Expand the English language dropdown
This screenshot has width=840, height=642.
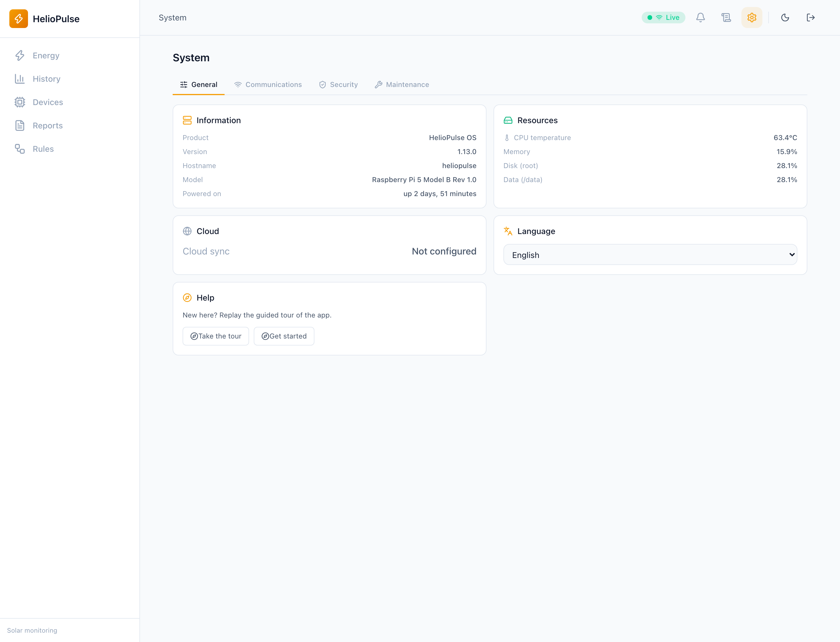(x=650, y=255)
